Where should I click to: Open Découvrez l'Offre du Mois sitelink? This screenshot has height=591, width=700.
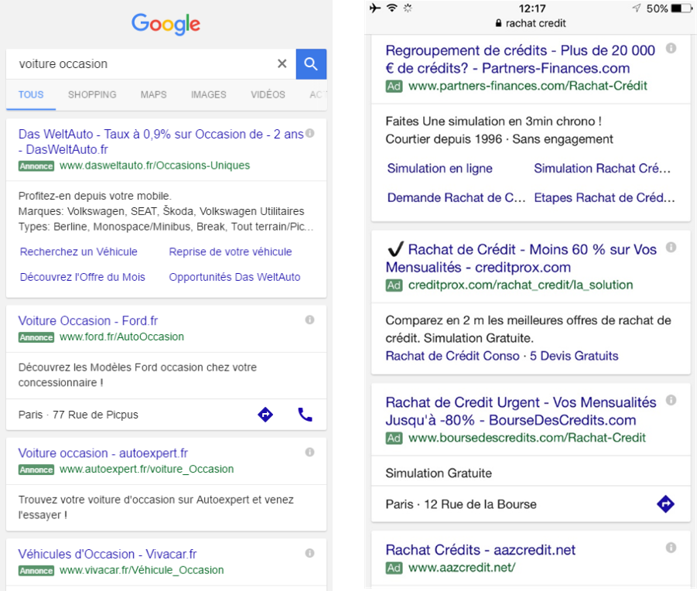[83, 277]
